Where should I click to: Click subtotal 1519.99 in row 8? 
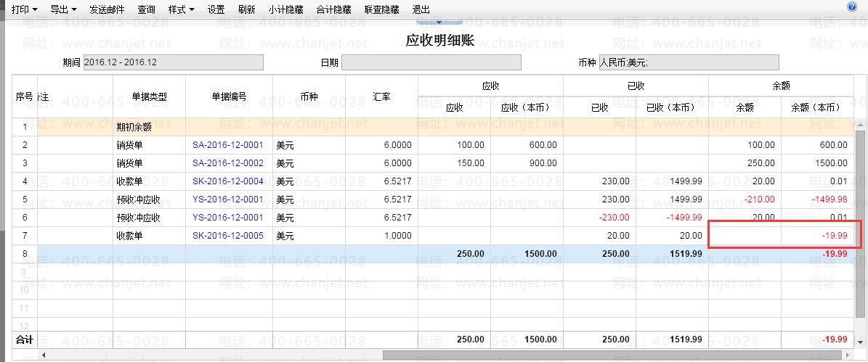click(686, 254)
